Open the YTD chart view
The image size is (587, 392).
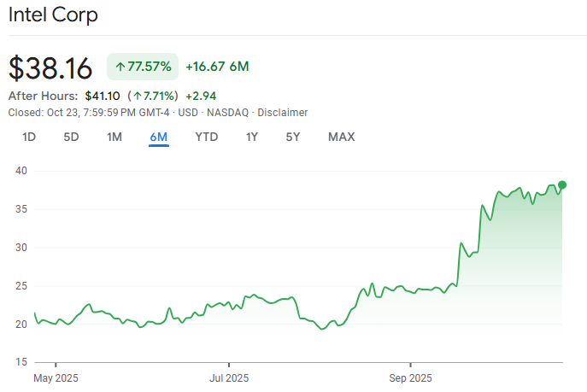[x=206, y=137]
